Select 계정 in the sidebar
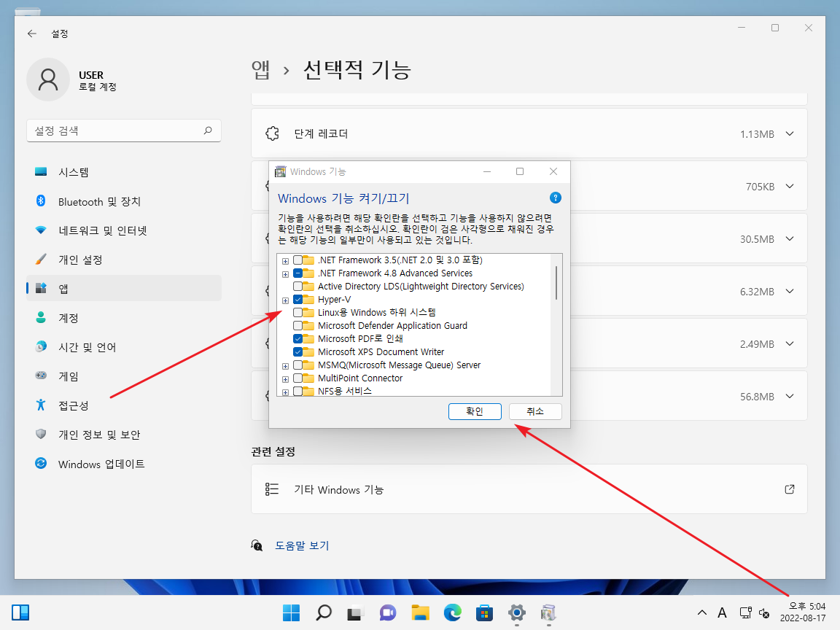 point(124,318)
